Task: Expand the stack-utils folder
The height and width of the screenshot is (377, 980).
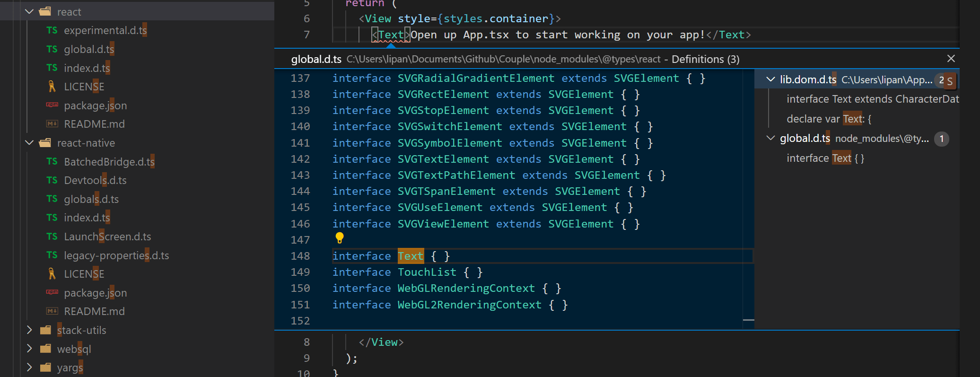Action: [x=29, y=330]
